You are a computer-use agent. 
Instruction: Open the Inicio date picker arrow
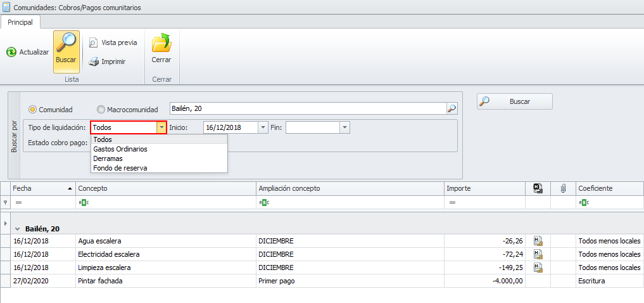coord(263,127)
